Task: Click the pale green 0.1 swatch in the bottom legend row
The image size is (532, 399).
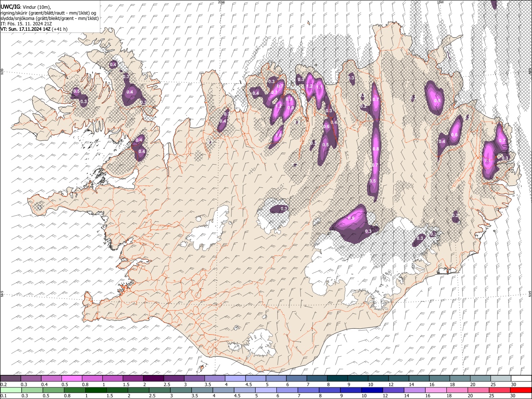Action: [10, 390]
